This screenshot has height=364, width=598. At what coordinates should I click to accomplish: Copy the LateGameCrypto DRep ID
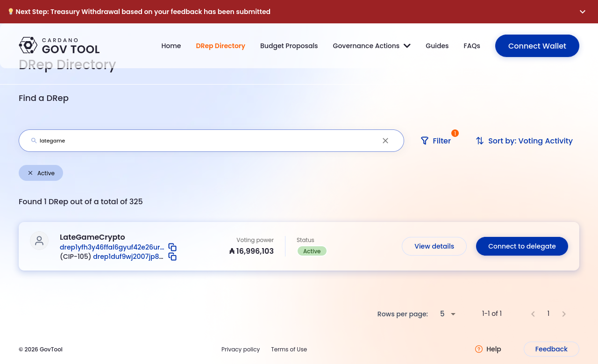coord(172,247)
